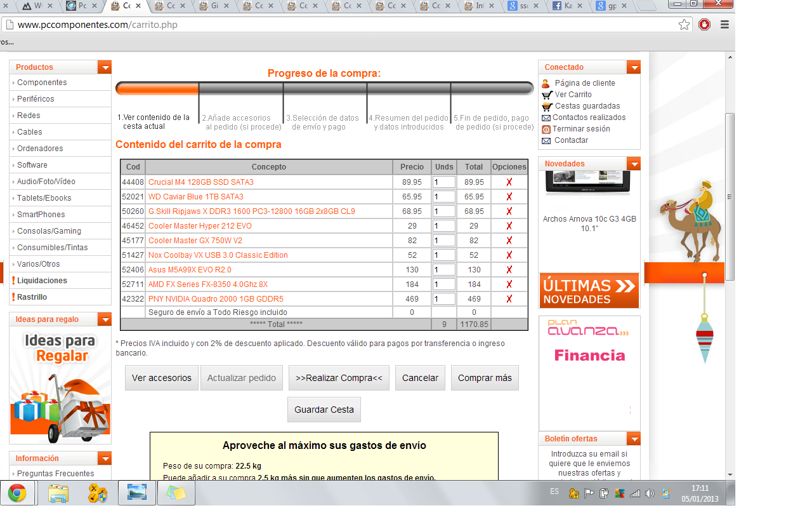Viewport: 812px width, 508px height.
Task: Open the volume speaker tray icon
Action: [x=649, y=493]
